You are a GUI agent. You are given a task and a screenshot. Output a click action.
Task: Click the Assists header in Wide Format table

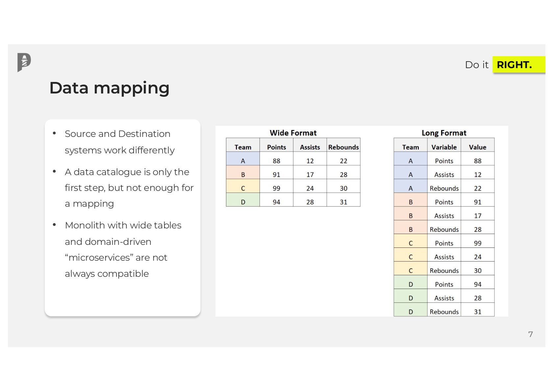coord(310,147)
